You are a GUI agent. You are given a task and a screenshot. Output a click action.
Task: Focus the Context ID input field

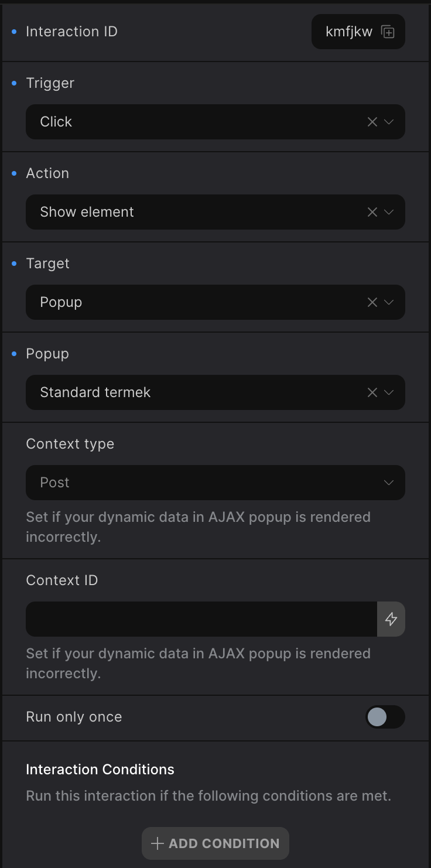[201, 619]
